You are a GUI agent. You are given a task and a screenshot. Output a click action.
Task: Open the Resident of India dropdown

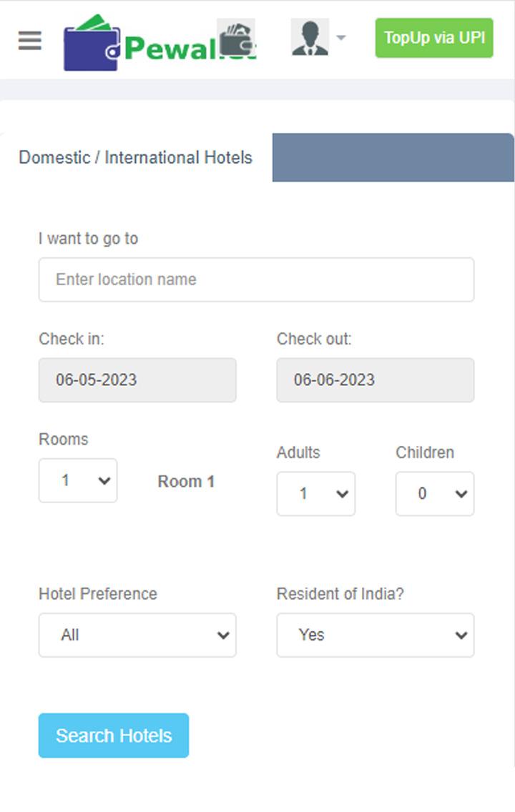tap(375, 635)
